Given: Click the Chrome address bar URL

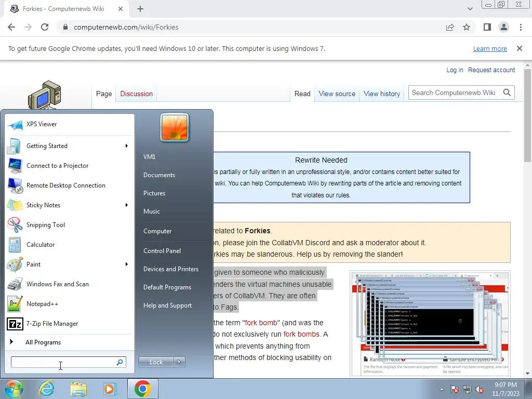Looking at the screenshot, I should (126, 27).
